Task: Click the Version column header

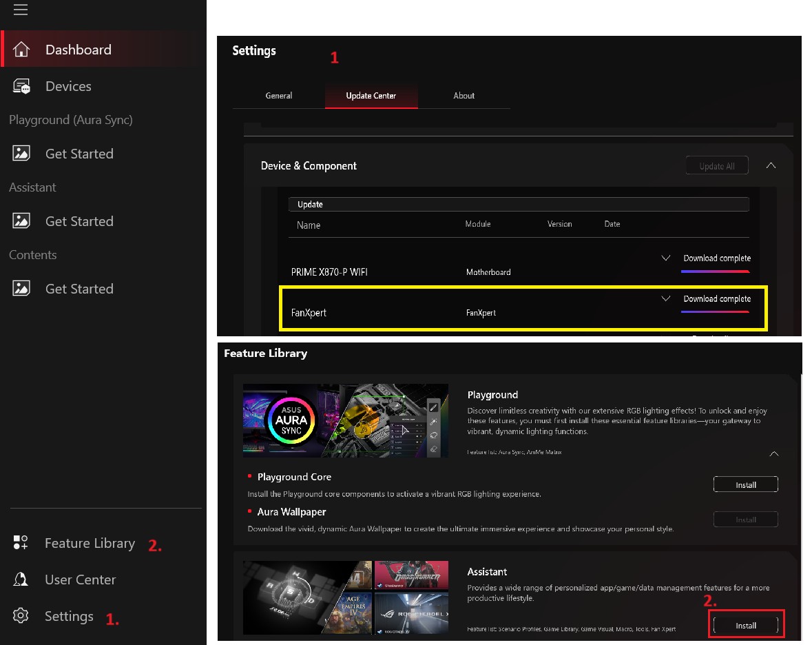Action: pyautogui.click(x=559, y=224)
